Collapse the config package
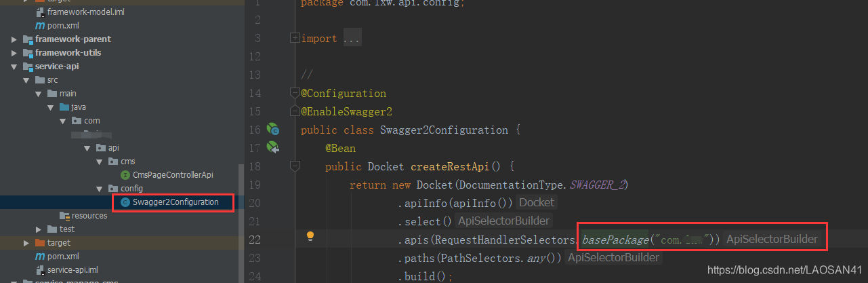This screenshot has width=868, height=283. tap(100, 189)
